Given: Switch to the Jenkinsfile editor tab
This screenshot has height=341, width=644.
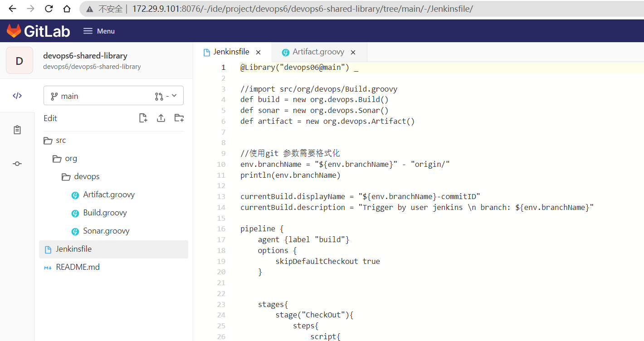Looking at the screenshot, I should [x=231, y=52].
